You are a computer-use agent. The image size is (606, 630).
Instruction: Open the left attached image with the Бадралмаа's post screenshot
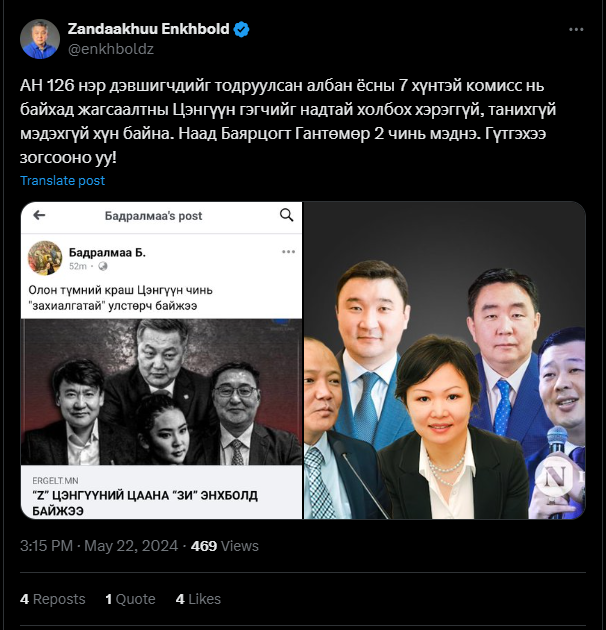click(x=162, y=360)
